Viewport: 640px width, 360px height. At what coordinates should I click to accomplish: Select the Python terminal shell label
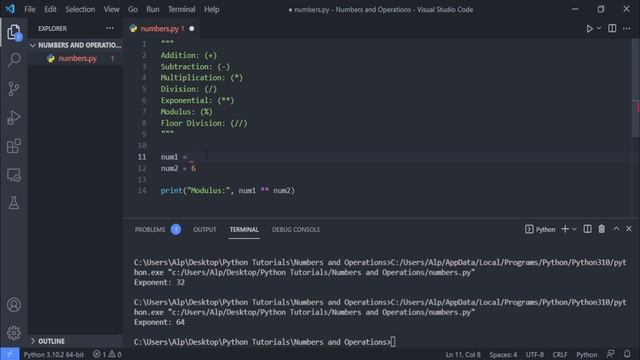(540, 229)
